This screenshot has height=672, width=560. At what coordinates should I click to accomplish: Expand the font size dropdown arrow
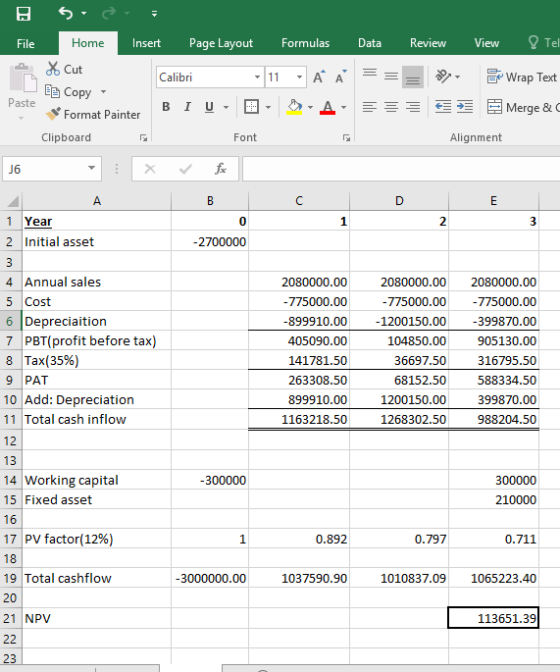coord(299,78)
